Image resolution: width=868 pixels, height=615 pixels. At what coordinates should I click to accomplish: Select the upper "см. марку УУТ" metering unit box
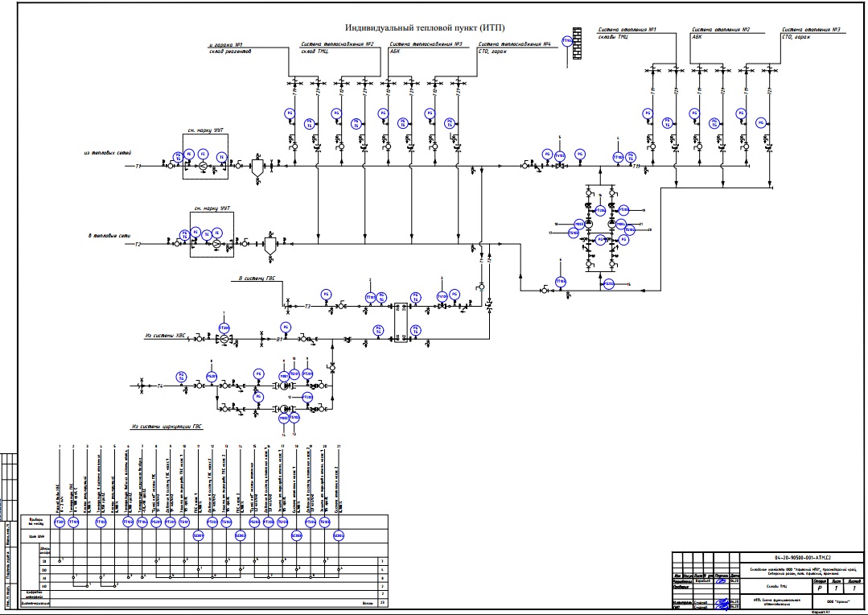[205, 156]
